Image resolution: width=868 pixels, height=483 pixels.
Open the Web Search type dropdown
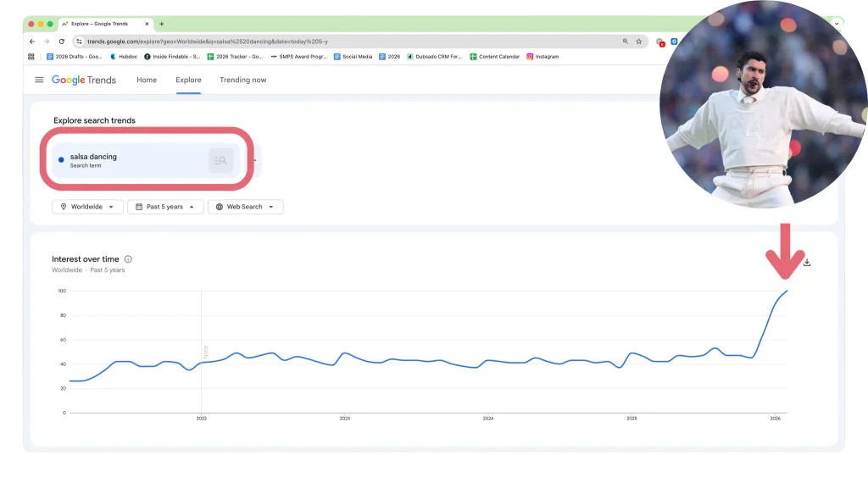click(x=246, y=207)
